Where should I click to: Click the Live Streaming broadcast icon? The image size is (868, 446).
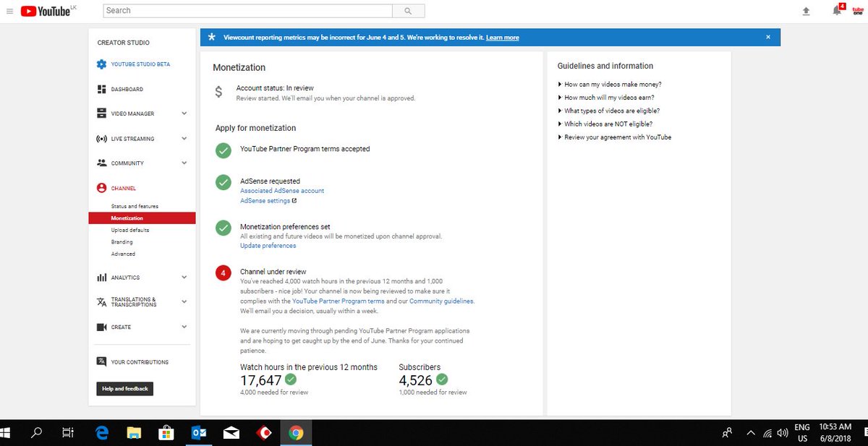point(101,139)
